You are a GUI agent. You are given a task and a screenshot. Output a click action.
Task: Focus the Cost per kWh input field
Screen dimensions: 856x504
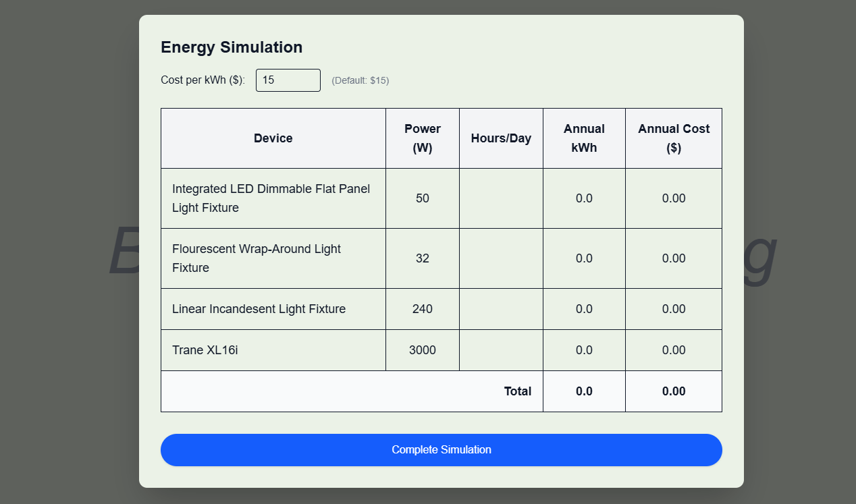coord(288,80)
